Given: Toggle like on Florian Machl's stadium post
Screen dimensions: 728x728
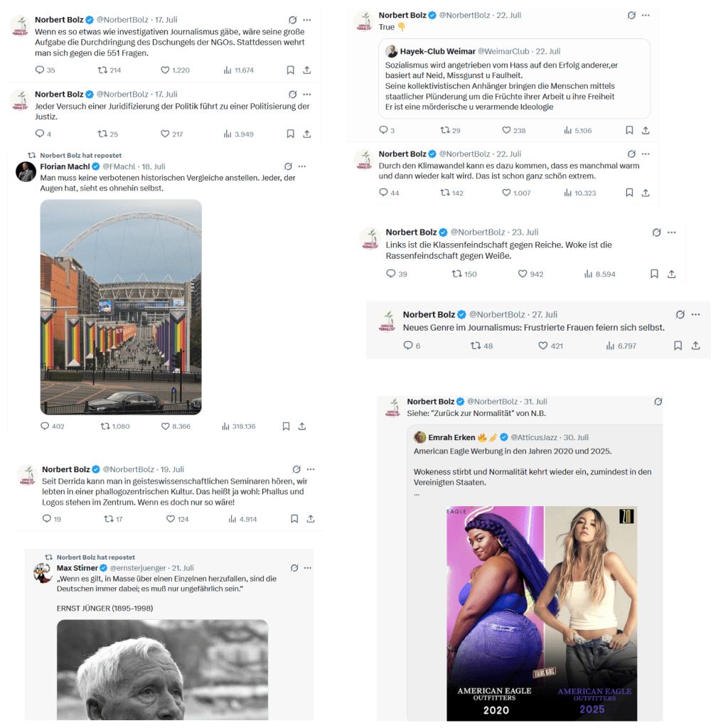Looking at the screenshot, I should click(x=176, y=427).
